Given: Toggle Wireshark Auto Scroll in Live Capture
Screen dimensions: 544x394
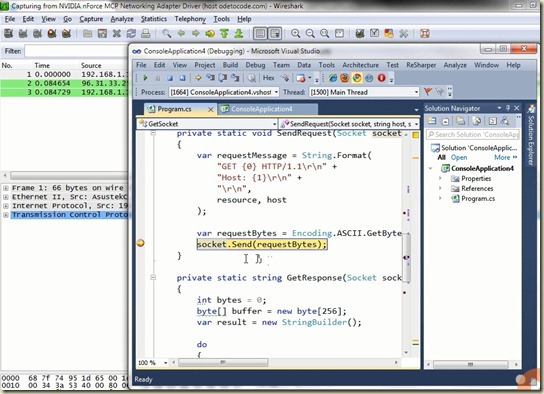Looking at the screenshot, I should (x=275, y=34).
